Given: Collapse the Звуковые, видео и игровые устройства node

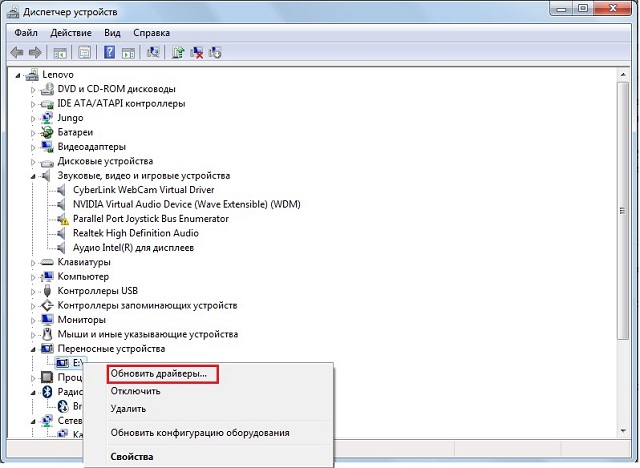Looking at the screenshot, I should [34, 175].
